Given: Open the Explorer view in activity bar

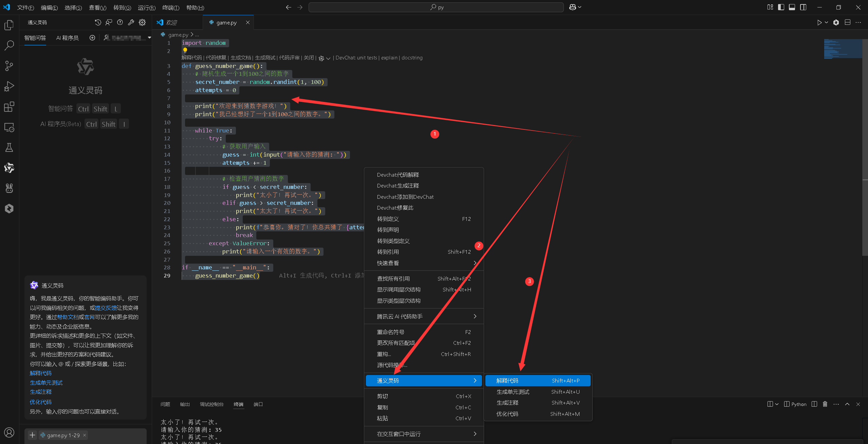Looking at the screenshot, I should [9, 25].
